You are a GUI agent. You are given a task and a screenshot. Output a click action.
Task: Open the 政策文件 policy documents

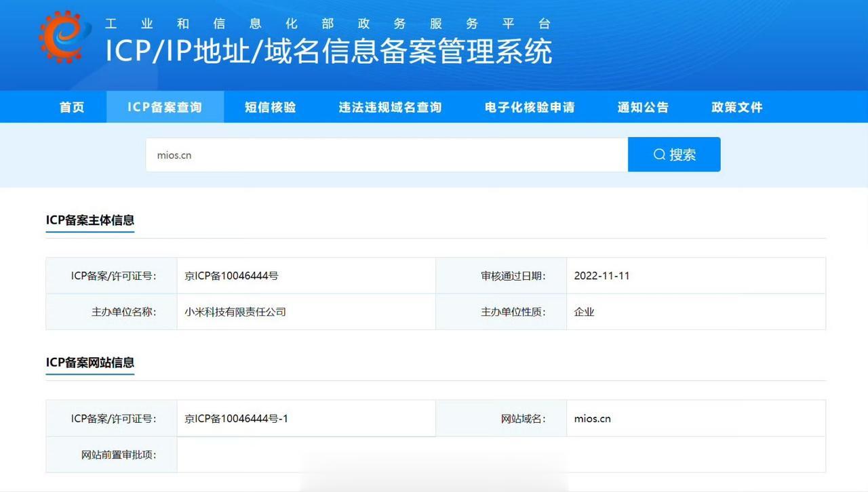pyautogui.click(x=736, y=106)
